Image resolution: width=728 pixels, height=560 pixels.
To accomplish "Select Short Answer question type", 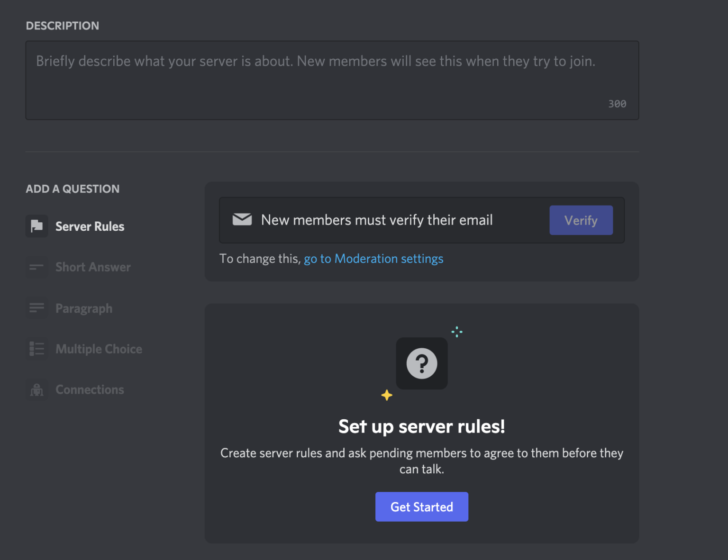I will [x=93, y=267].
